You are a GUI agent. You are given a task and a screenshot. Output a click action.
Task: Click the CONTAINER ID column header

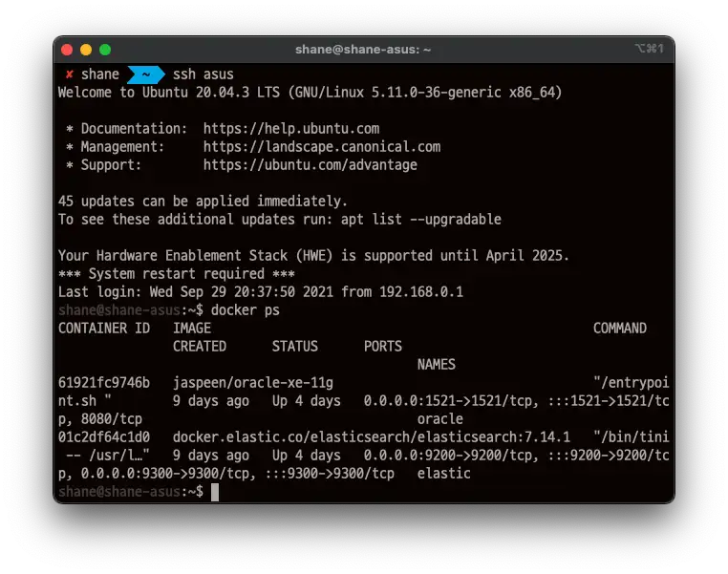pyautogui.click(x=104, y=328)
